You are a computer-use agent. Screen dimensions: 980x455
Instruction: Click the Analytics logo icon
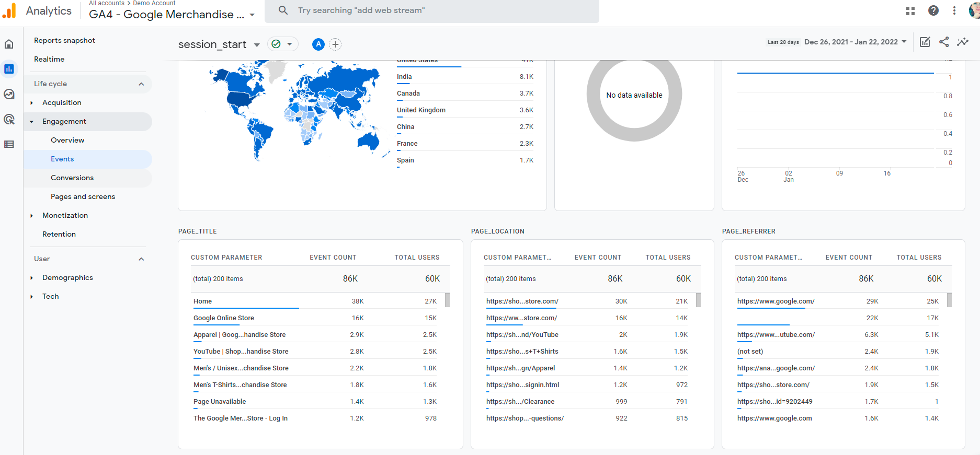tap(9, 11)
